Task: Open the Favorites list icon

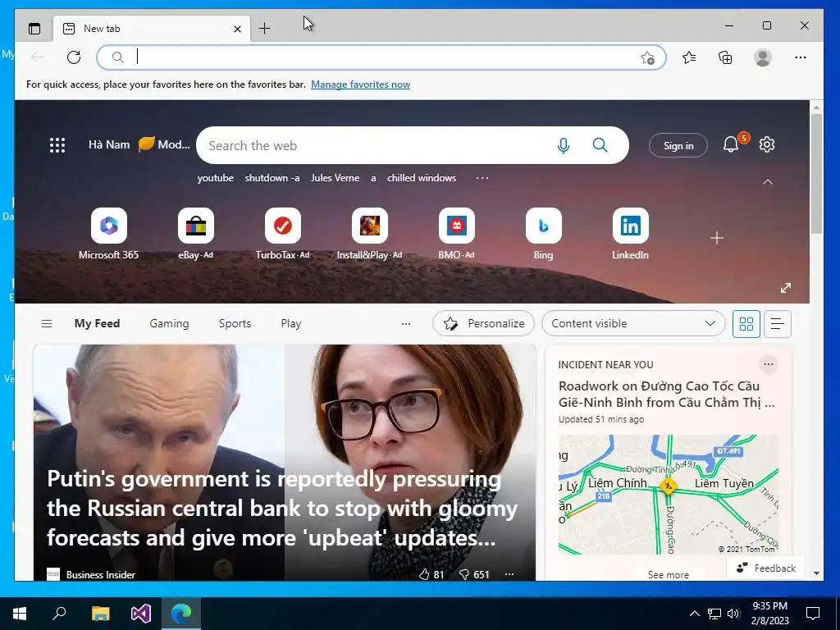Action: point(689,57)
